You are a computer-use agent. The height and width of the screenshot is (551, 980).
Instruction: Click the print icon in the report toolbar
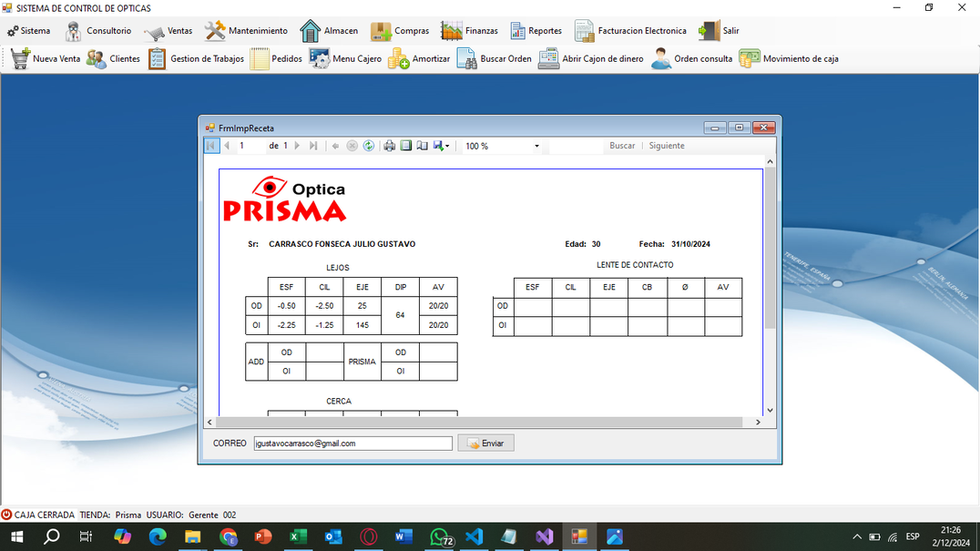pos(390,146)
